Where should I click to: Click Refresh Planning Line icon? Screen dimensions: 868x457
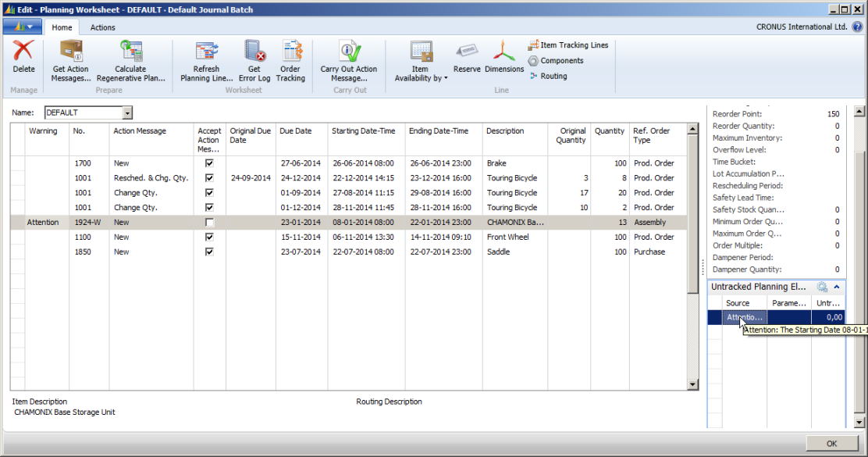pyautogui.click(x=207, y=51)
